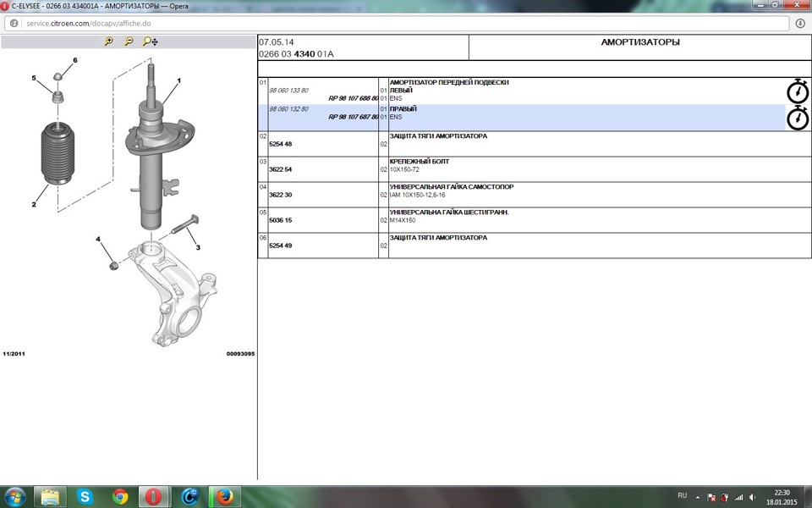812x508 pixels.
Task: Click the АМОРТИЗАТОРЫ page header
Action: click(x=640, y=42)
